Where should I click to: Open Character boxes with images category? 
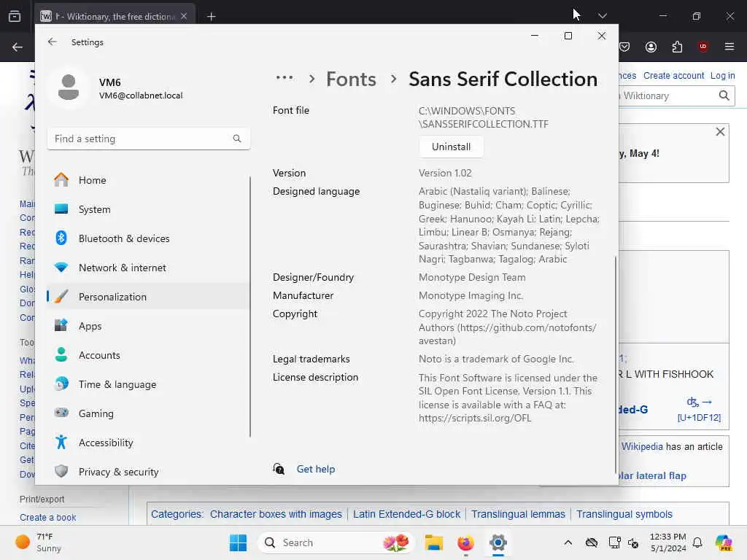(276, 514)
